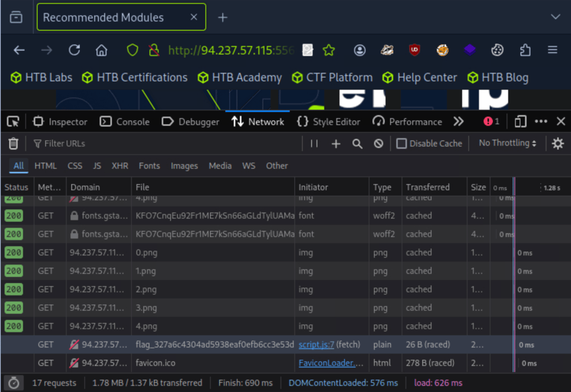Open network settings gear menu
This screenshot has width=571, height=392.
(558, 143)
